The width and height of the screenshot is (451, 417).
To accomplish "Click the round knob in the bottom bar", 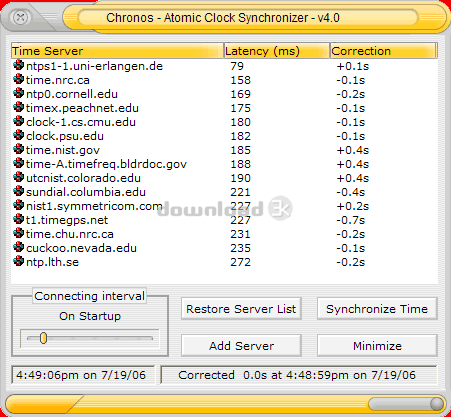I will pyautogui.click(x=436, y=404).
